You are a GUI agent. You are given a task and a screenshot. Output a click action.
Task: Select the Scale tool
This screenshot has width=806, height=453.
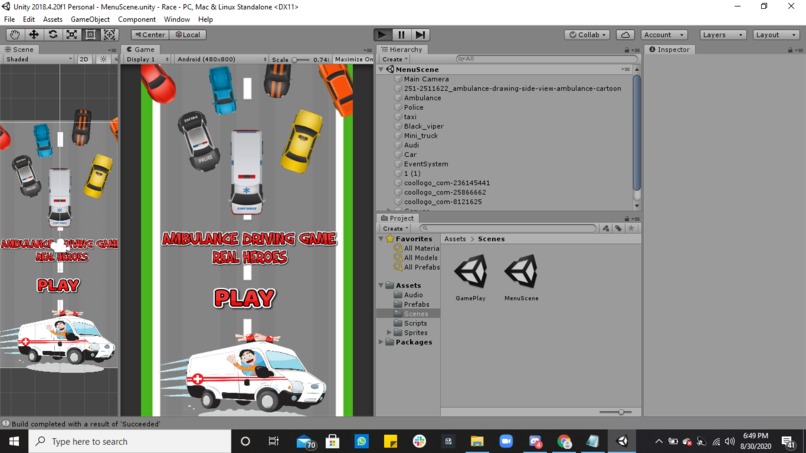coord(71,34)
